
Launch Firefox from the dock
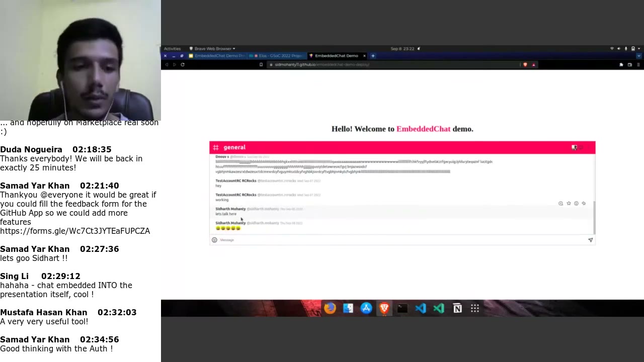coord(330,308)
